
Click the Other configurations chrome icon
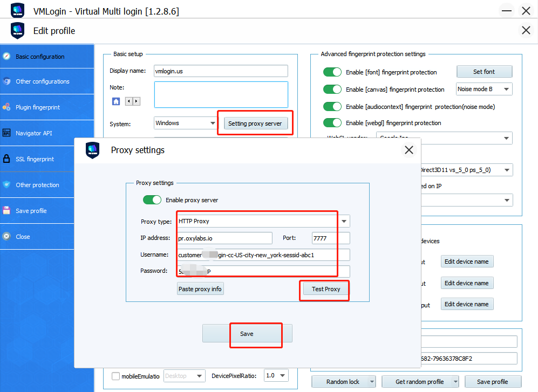point(6,81)
